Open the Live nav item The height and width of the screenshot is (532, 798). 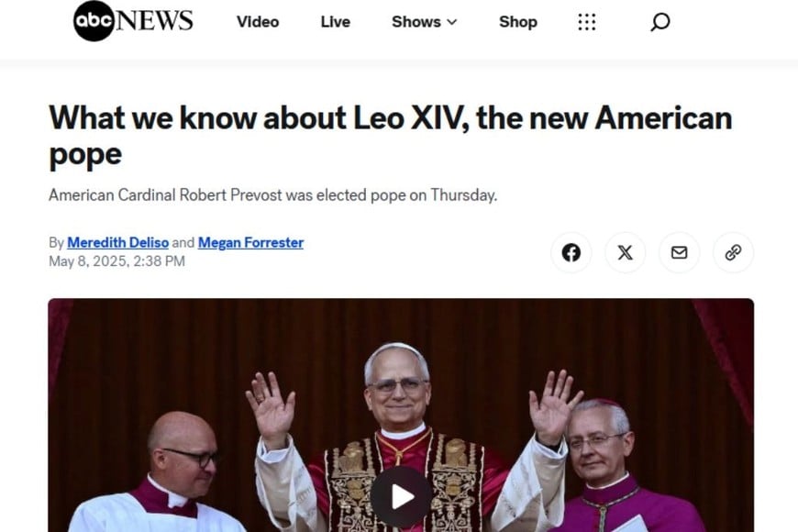tap(336, 22)
